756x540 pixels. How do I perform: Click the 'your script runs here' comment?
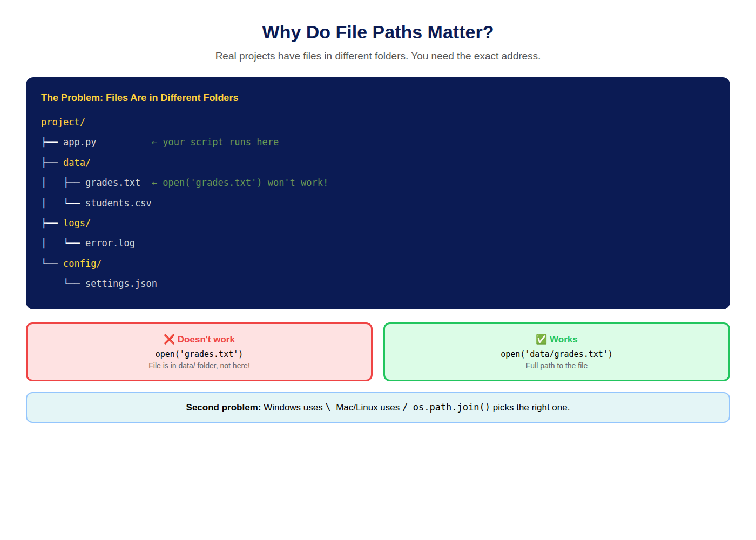tap(221, 142)
